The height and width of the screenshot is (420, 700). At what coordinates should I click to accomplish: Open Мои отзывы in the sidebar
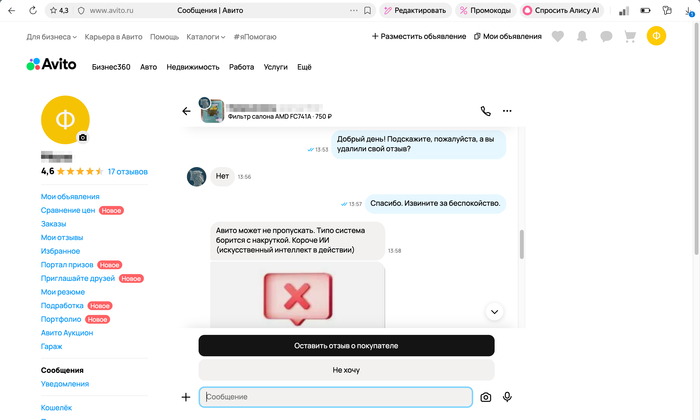click(61, 237)
